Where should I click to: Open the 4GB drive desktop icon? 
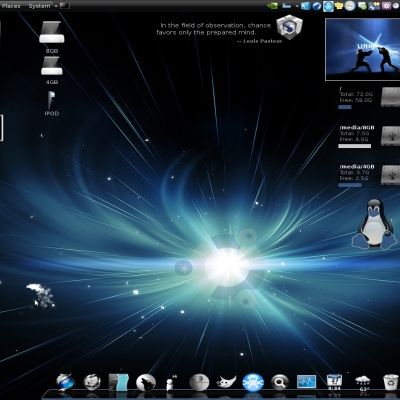[52, 70]
